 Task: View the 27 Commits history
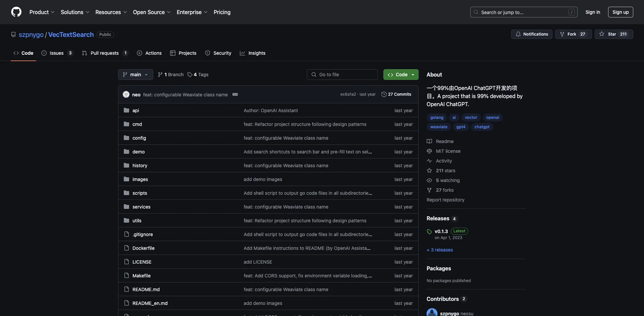396,94
